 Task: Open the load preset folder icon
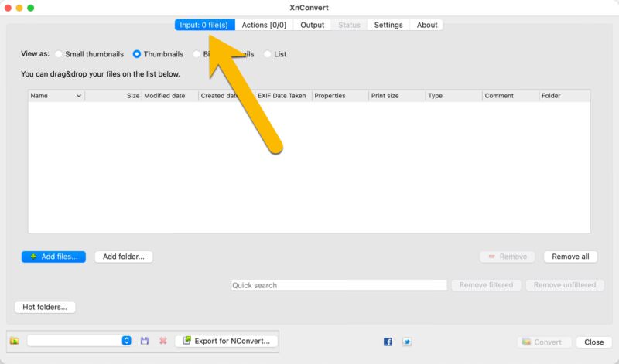tap(15, 341)
